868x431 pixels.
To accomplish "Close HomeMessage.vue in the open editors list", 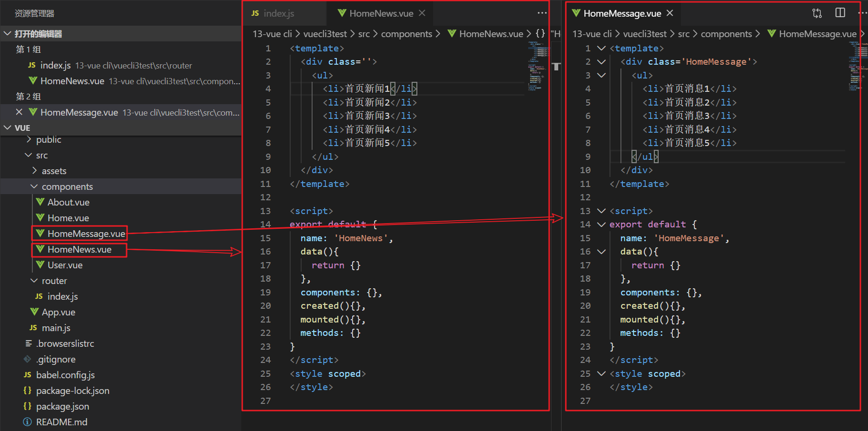I will point(19,112).
